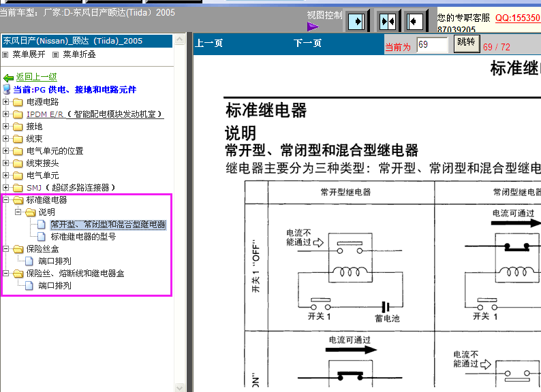
Task: Click the collapse-left view control icon
Action: click(x=414, y=21)
